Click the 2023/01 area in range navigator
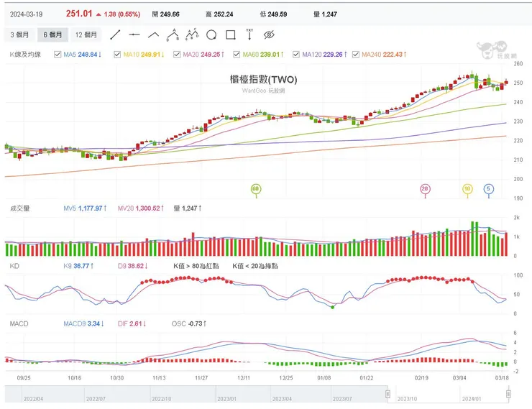This screenshot has width=532, height=409. click(226, 399)
